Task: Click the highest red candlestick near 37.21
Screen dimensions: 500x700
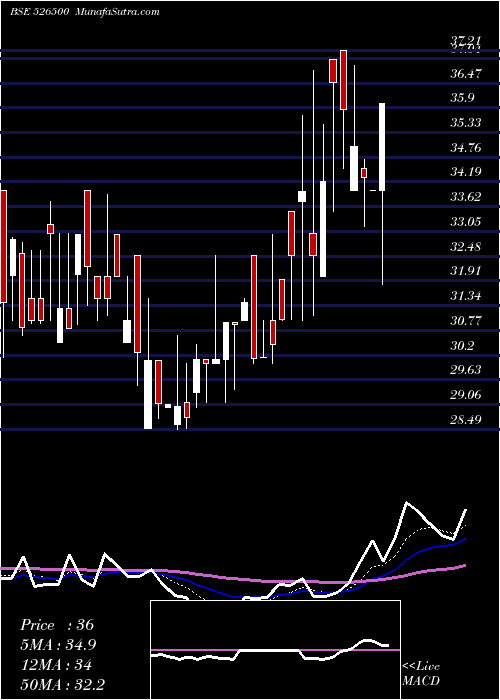Action: (x=343, y=80)
